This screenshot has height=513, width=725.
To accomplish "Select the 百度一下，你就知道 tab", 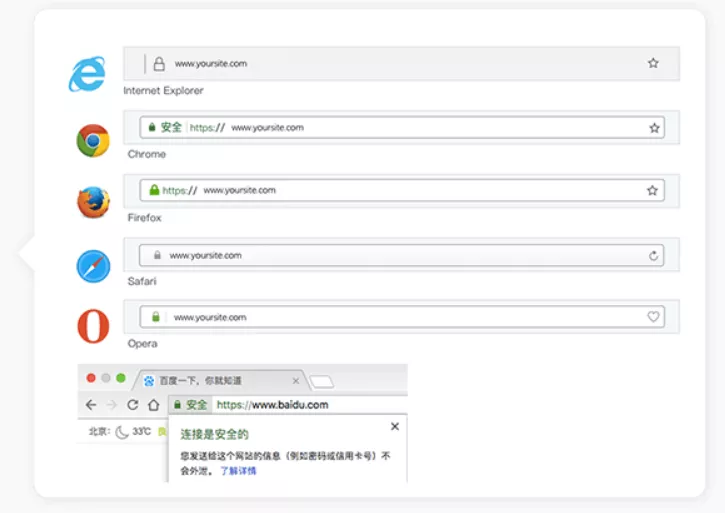I will coord(220,381).
